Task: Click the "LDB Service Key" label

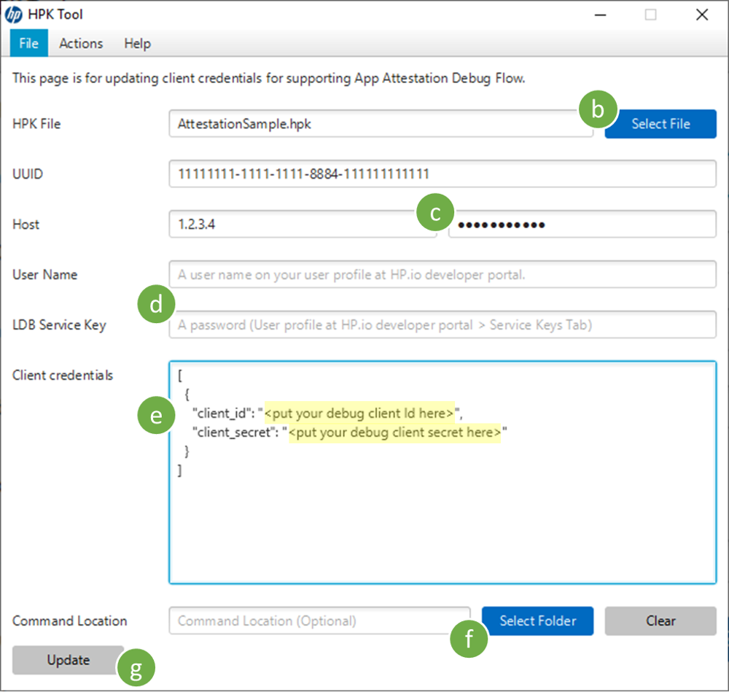Action: [x=60, y=325]
